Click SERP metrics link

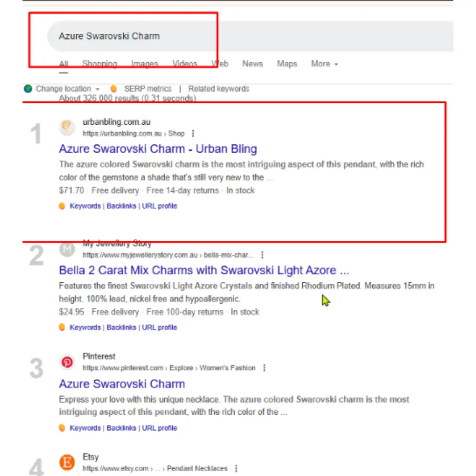[x=148, y=89]
